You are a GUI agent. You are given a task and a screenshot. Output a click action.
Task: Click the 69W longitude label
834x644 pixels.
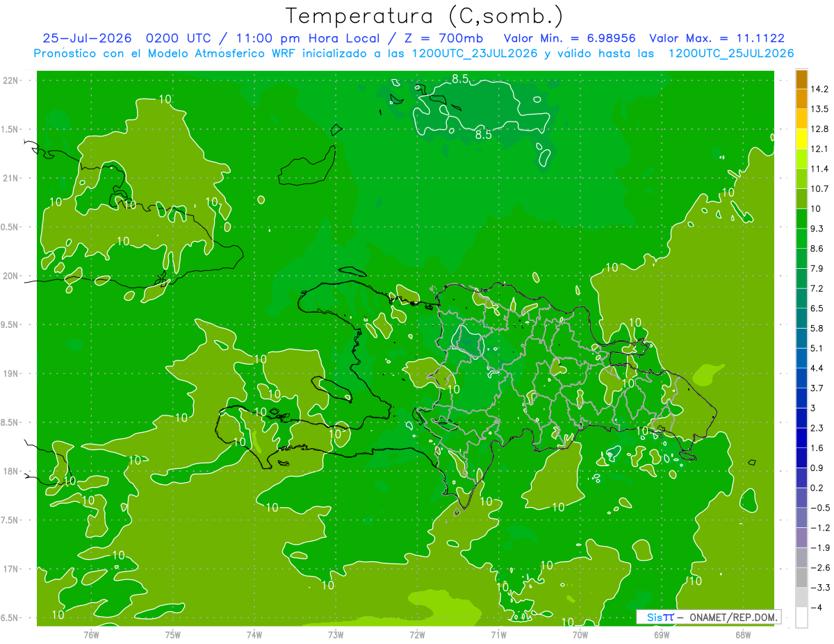[662, 634]
